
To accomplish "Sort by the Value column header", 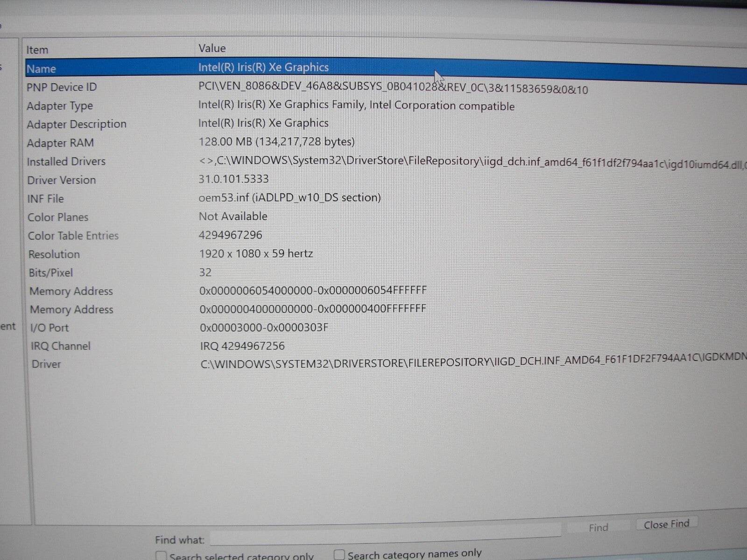I will point(211,48).
